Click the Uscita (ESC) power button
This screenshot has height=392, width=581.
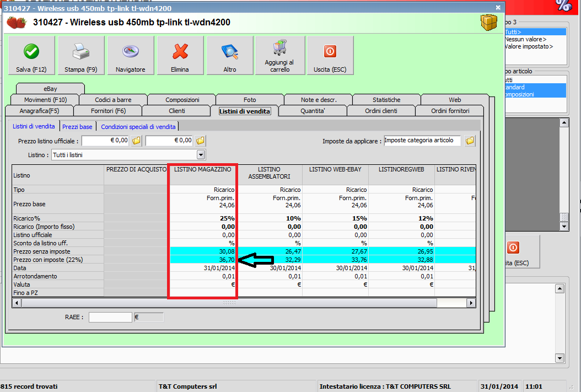(330, 56)
